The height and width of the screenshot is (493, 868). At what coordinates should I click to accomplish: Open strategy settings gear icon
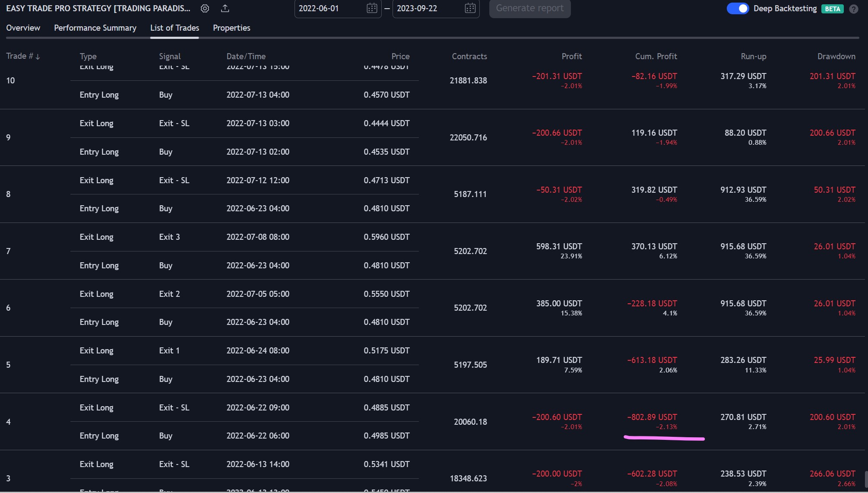click(x=205, y=8)
